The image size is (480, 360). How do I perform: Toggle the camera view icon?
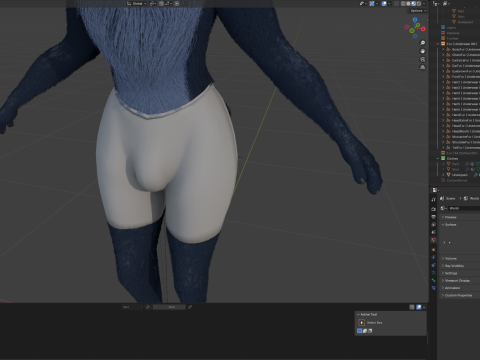pyautogui.click(x=423, y=59)
